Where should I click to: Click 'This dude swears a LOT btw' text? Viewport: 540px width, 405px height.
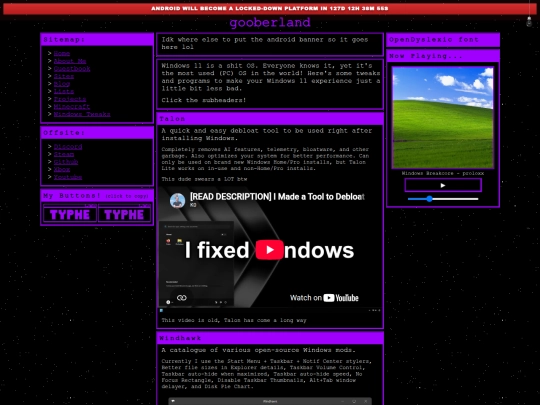click(204, 179)
